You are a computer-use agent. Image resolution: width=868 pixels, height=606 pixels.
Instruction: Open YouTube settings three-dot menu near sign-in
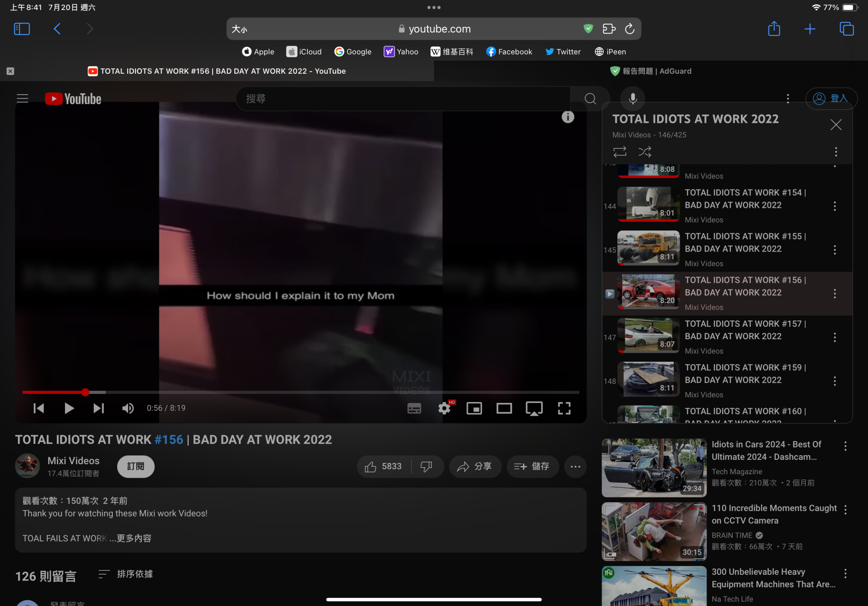point(788,99)
